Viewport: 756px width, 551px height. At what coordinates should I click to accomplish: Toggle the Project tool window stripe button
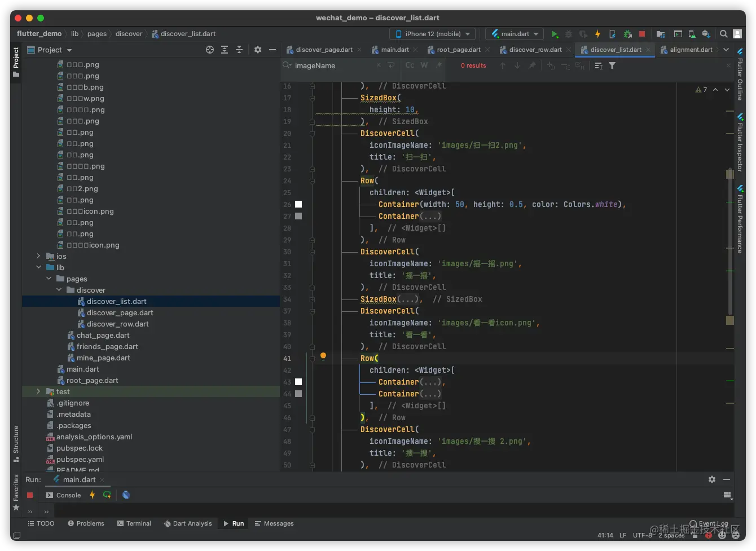pos(16,62)
